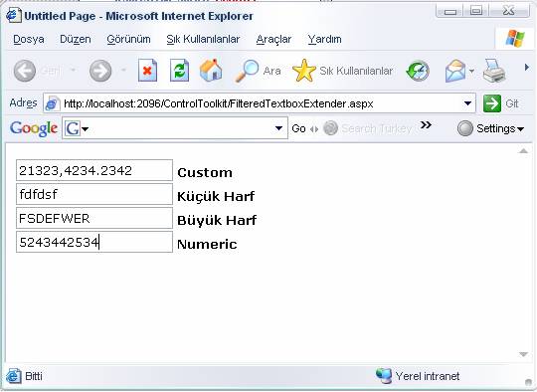Click the Custom label text
This screenshot has height=392, width=537.
[x=205, y=172]
